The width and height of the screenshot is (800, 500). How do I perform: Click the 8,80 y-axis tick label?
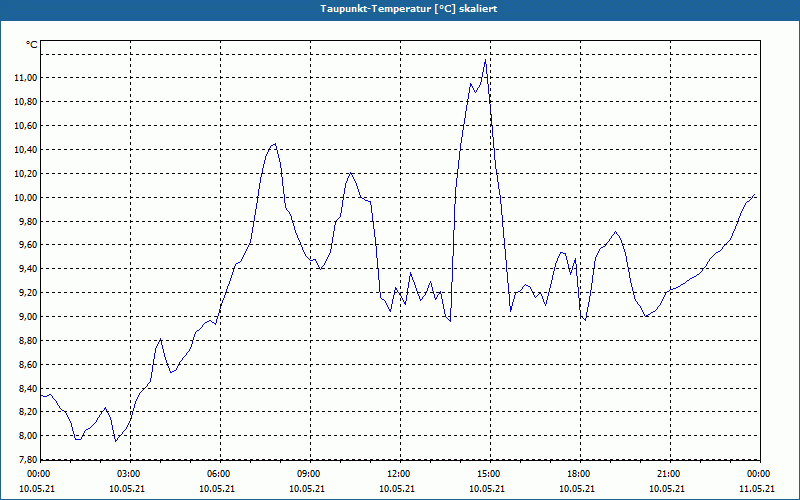tap(28, 341)
